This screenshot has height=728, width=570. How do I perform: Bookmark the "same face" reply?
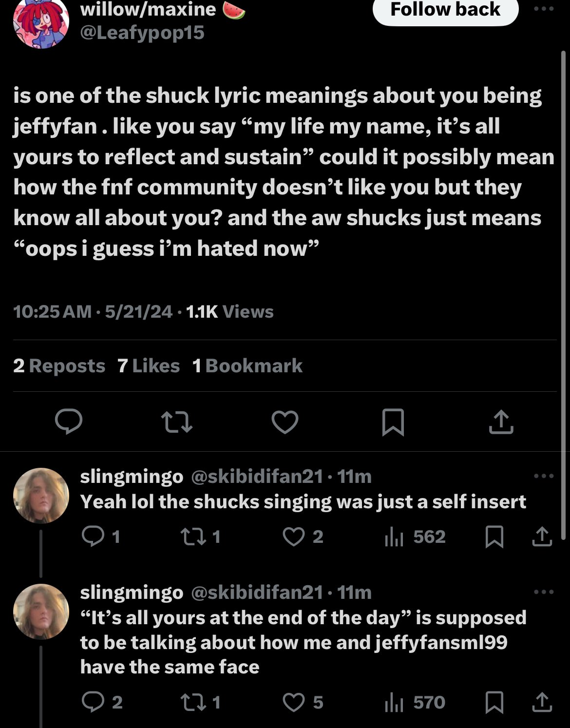click(494, 703)
